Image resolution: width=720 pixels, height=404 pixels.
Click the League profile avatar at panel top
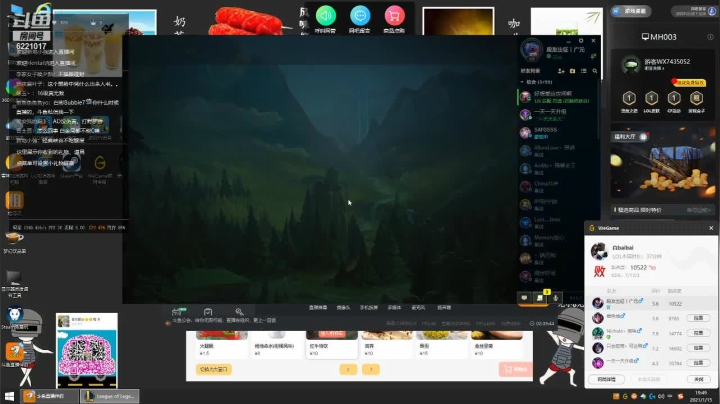pyautogui.click(x=531, y=49)
